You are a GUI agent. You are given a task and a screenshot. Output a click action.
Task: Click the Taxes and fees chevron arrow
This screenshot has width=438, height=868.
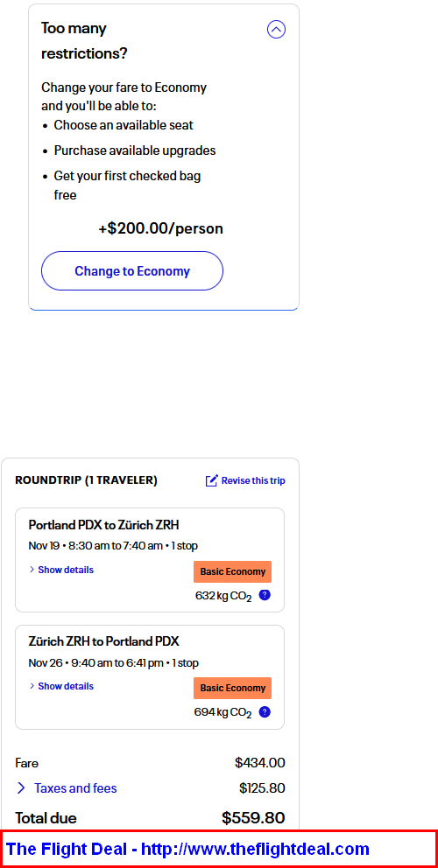pyautogui.click(x=21, y=787)
